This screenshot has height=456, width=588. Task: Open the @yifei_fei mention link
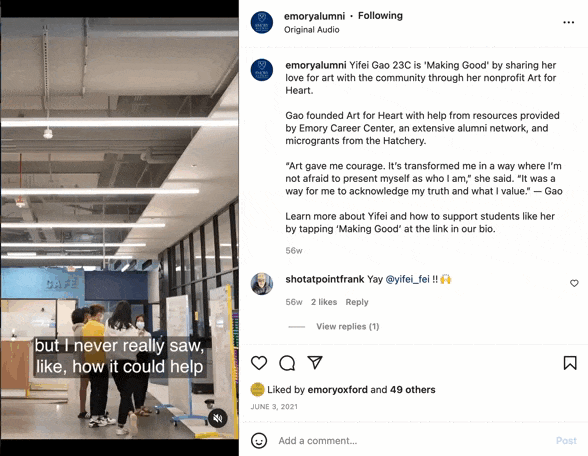pyautogui.click(x=407, y=279)
